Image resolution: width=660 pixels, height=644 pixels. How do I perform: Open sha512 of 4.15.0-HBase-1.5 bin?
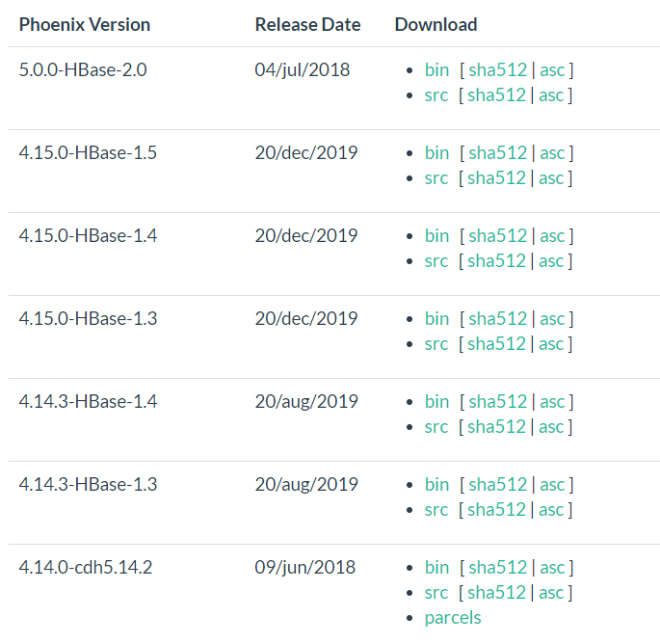coord(497,153)
